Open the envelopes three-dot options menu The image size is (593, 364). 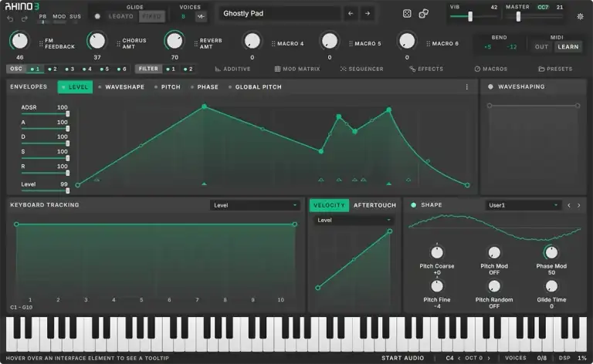click(466, 87)
